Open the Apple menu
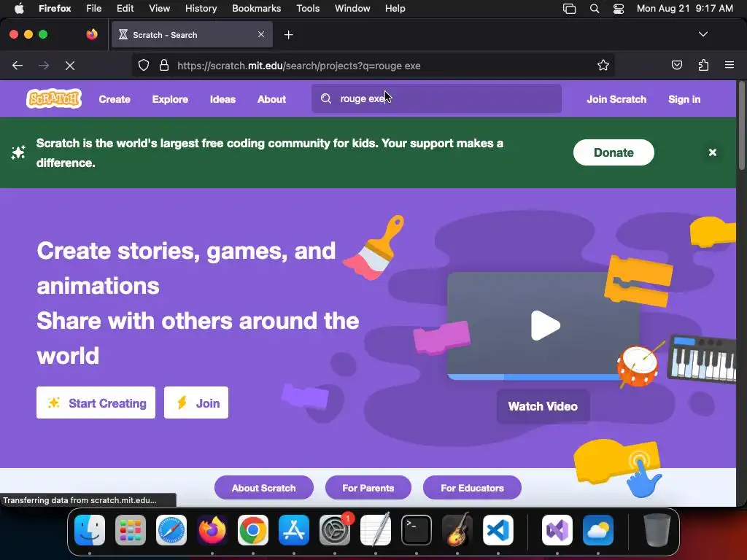 [x=19, y=9]
